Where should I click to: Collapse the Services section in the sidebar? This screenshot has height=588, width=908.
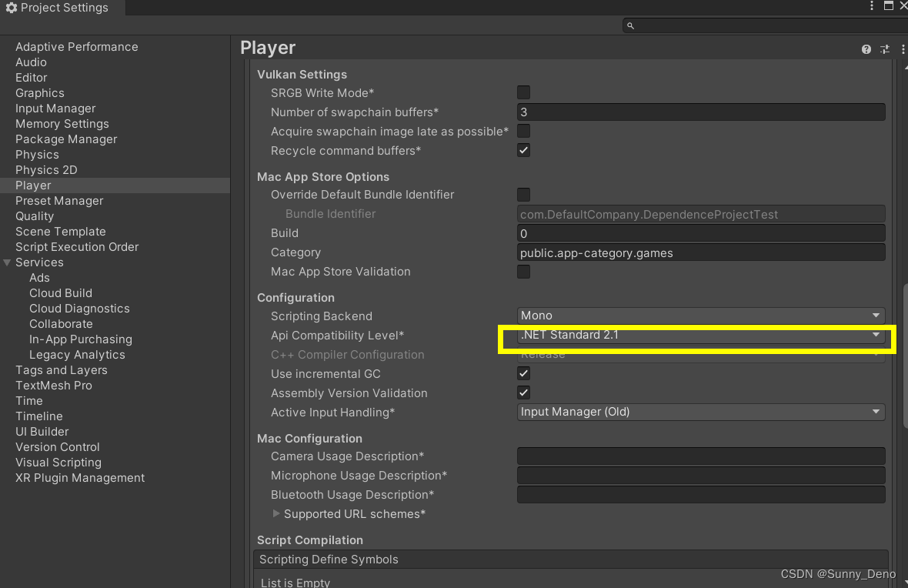[8, 262]
